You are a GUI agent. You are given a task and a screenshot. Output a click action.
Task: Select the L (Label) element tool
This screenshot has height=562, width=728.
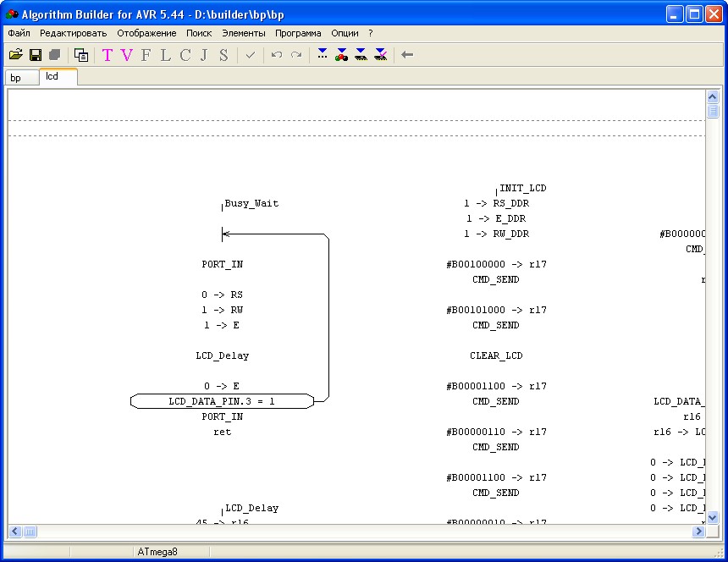point(165,55)
